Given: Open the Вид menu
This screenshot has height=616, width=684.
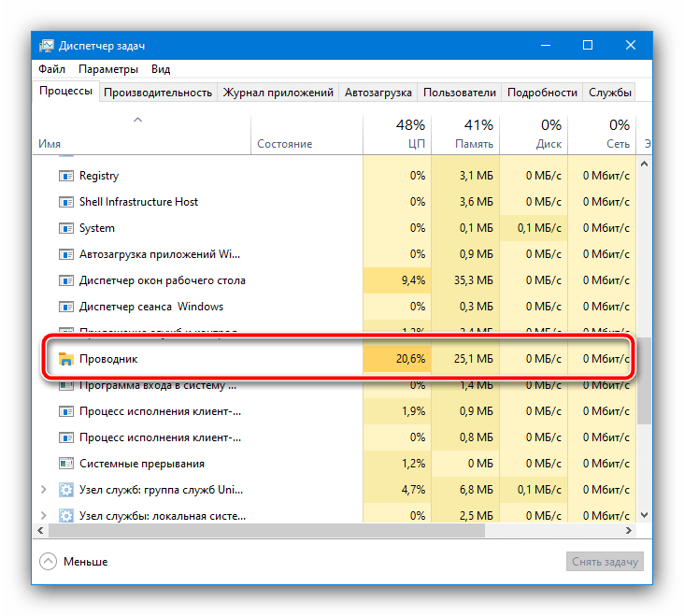Looking at the screenshot, I should click(x=161, y=69).
